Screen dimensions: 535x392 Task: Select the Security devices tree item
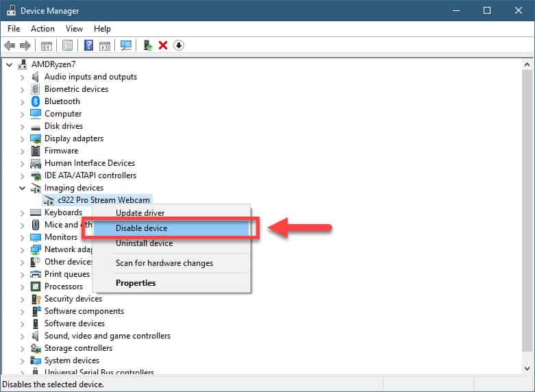tap(73, 299)
